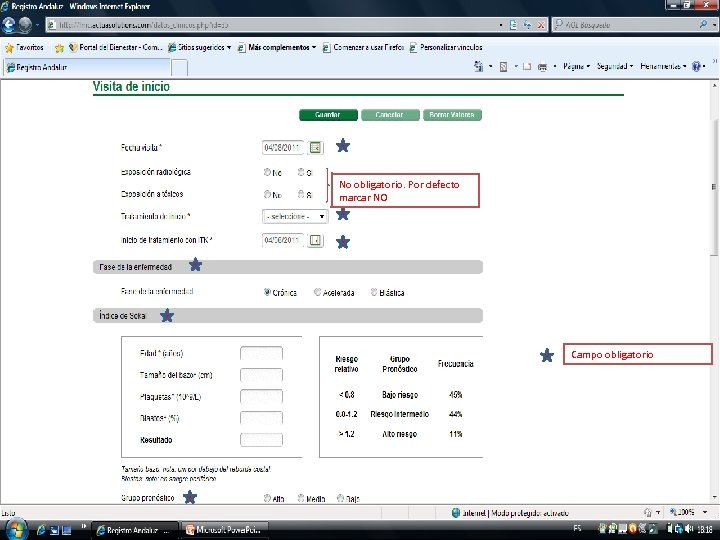720x540 pixels.
Task: Click the Resultado field
Action: [261, 440]
